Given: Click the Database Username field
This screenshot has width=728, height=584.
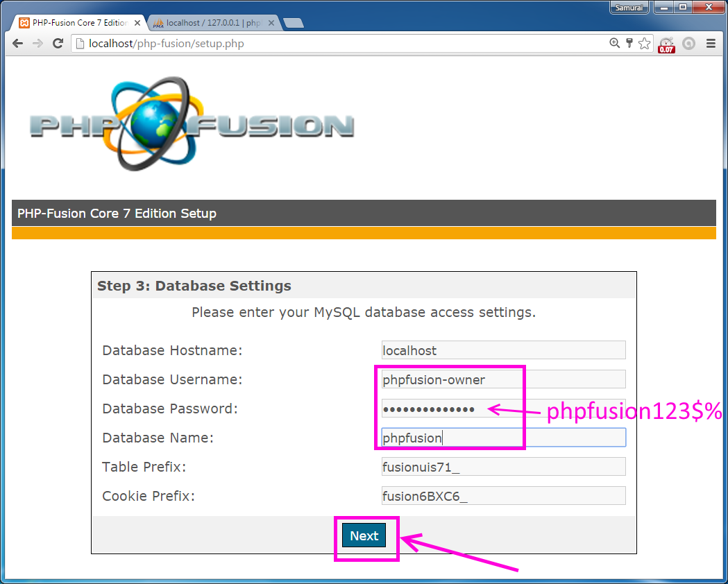Looking at the screenshot, I should pos(503,379).
